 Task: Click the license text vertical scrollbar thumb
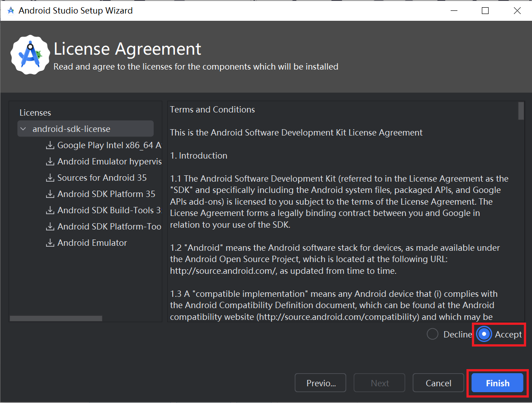pyautogui.click(x=521, y=111)
